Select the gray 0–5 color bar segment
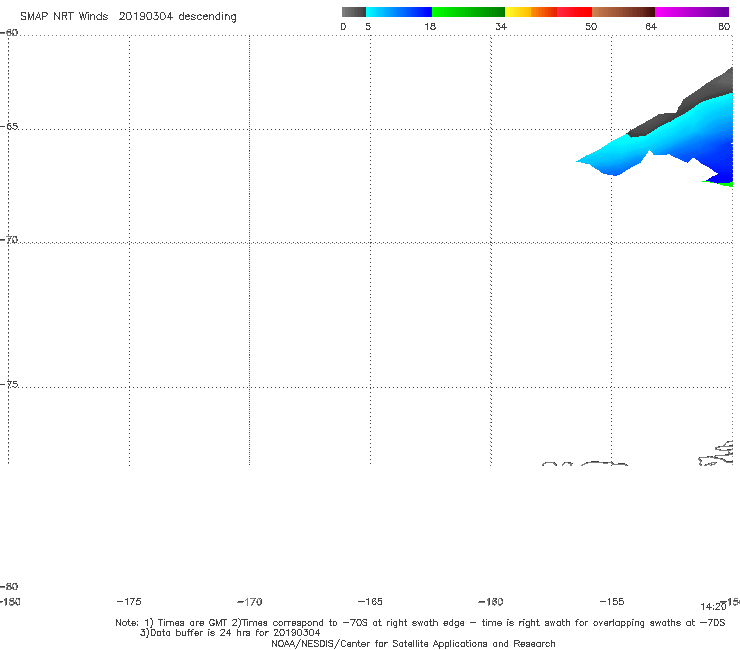 [354, 12]
